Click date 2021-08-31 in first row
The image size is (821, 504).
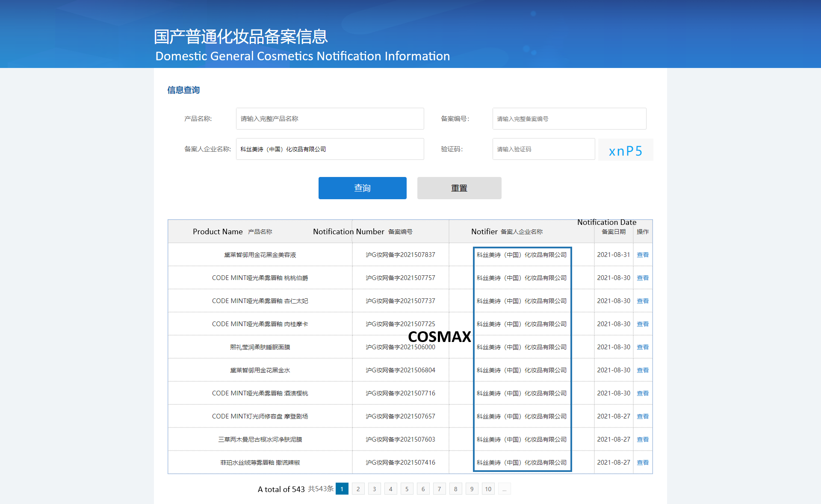[x=614, y=255]
